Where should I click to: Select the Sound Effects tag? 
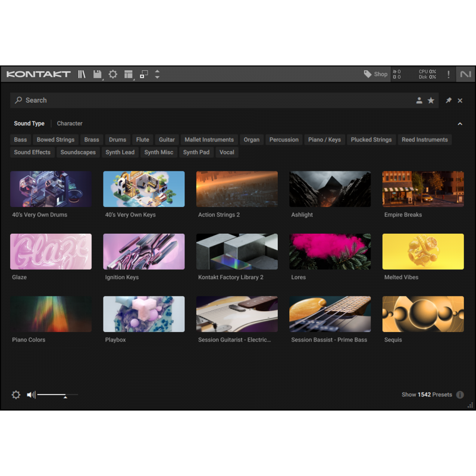(32, 152)
